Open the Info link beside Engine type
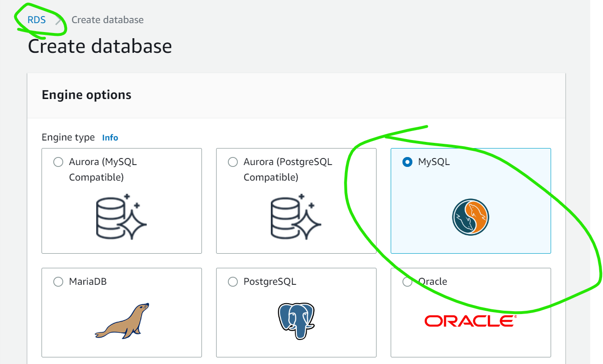 coord(110,138)
